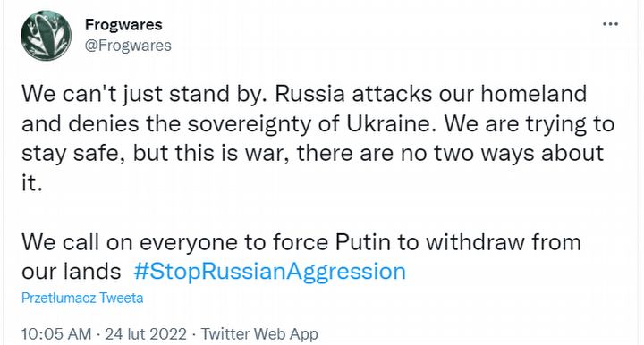This screenshot has height=345, width=644.
Task: Open the Frogwares display name profile link
Action: [x=123, y=25]
